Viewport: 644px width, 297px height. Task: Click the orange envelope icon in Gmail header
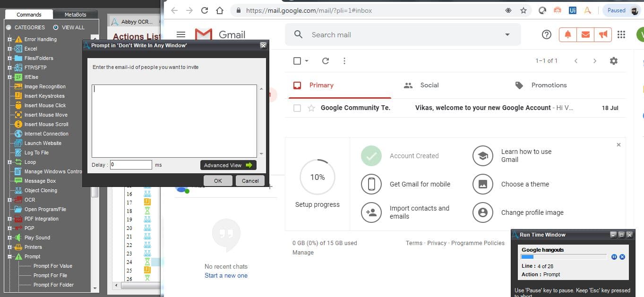tap(585, 34)
